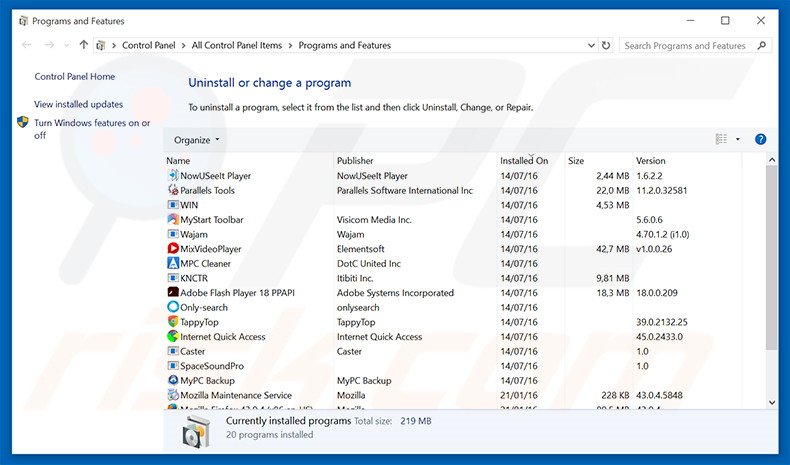790x465 pixels.
Task: Click the Up navigation arrow icon
Action: click(x=84, y=45)
